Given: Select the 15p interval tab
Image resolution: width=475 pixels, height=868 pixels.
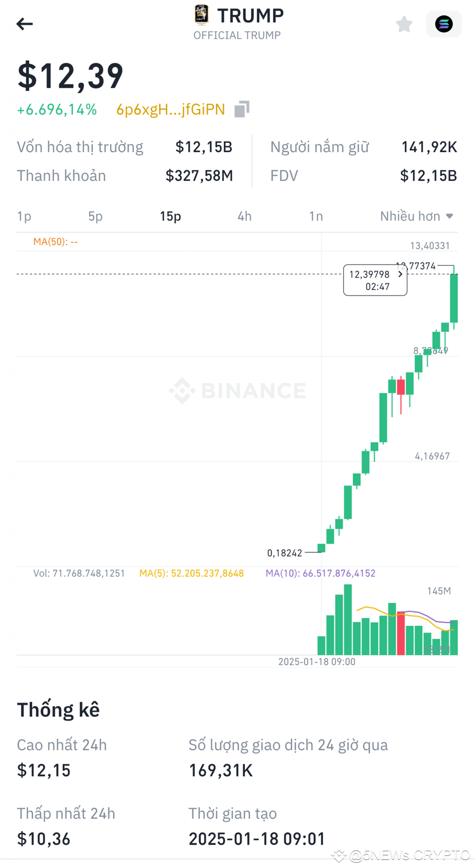Looking at the screenshot, I should [170, 216].
